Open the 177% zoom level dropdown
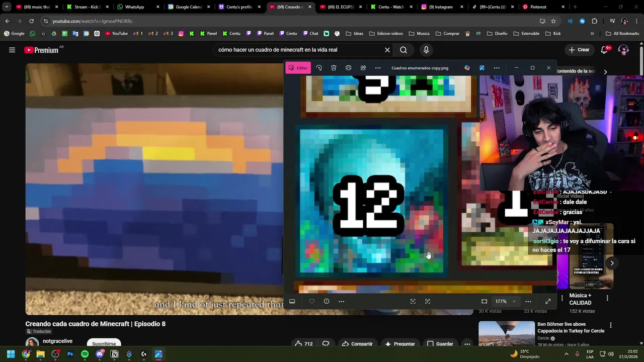 [506, 301]
